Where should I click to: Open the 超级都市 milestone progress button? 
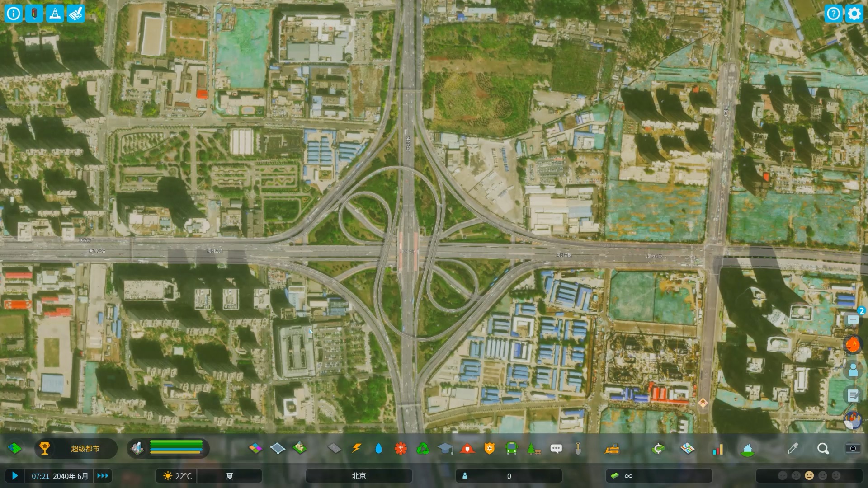point(76,448)
